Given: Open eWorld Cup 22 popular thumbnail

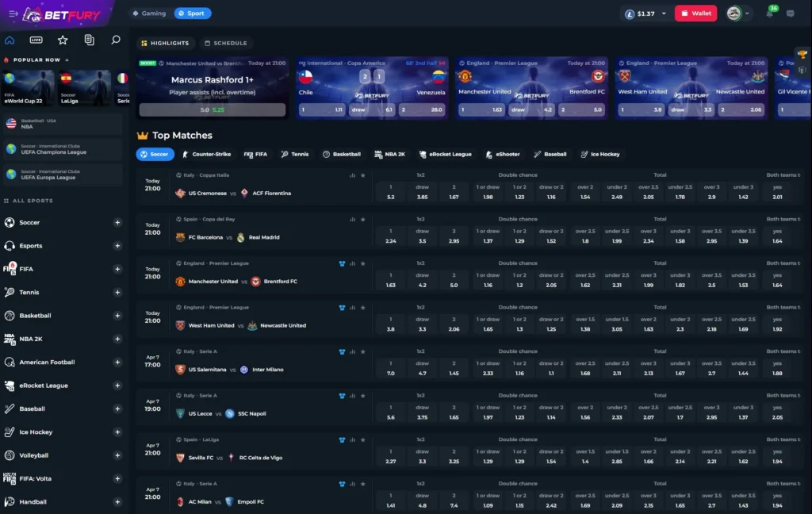Looking at the screenshot, I should tap(28, 87).
